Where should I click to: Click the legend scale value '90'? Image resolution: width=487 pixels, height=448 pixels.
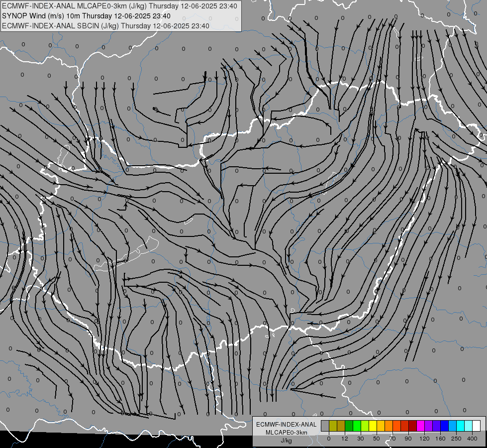click(408, 439)
